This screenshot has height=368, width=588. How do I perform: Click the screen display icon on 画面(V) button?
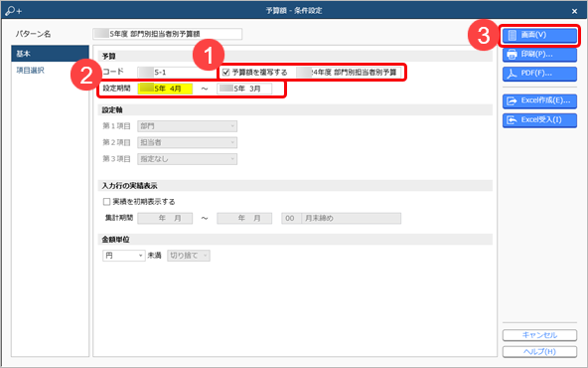[513, 35]
